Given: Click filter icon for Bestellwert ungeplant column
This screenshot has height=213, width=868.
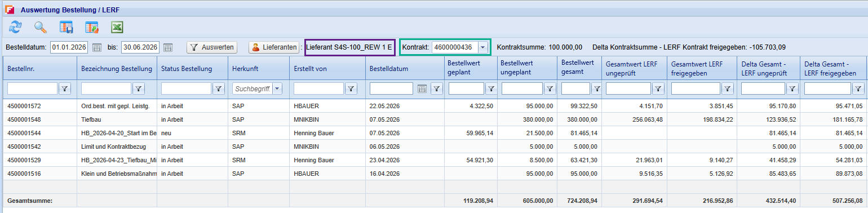Looking at the screenshot, I should point(550,88).
